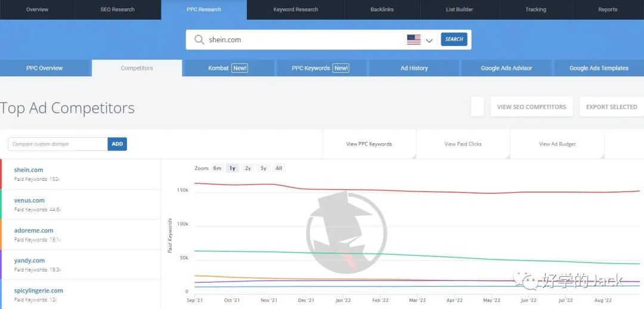644x309 pixels.
Task: Click the EXPORT SELECTED button
Action: coord(611,107)
